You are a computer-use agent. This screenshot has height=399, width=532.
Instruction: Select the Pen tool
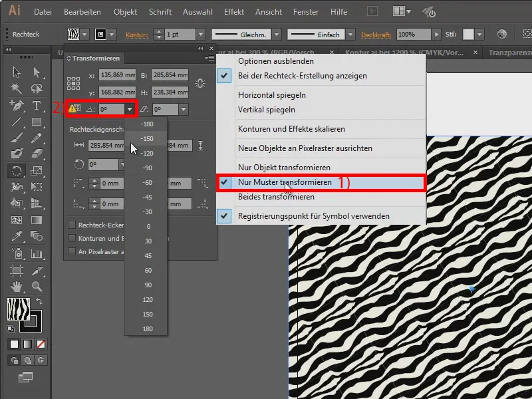(16, 106)
